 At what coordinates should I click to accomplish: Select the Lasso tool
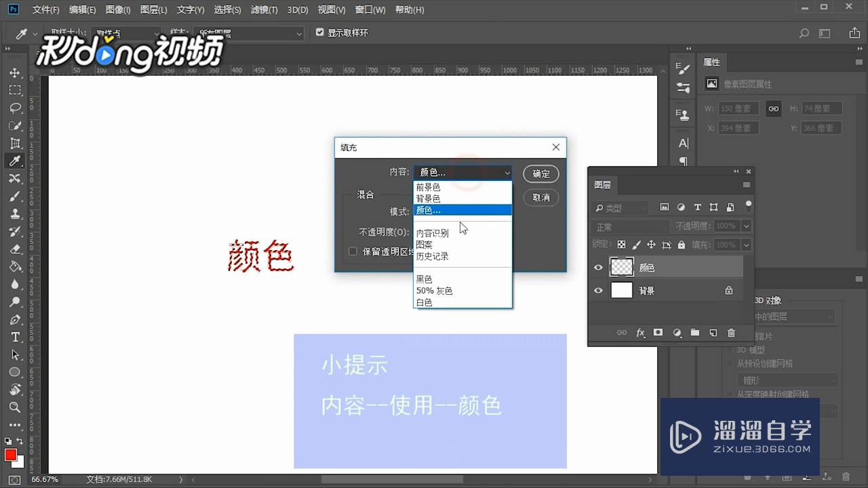(x=15, y=108)
